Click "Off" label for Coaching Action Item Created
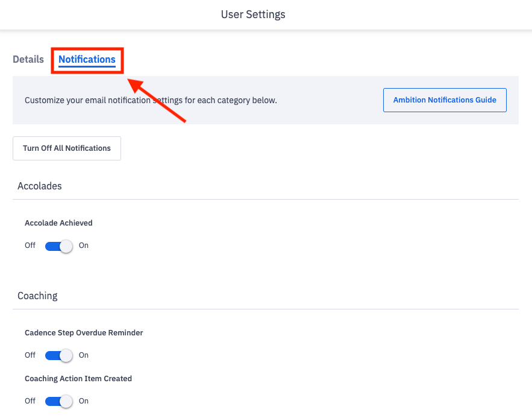This screenshot has width=532, height=418. click(x=30, y=401)
